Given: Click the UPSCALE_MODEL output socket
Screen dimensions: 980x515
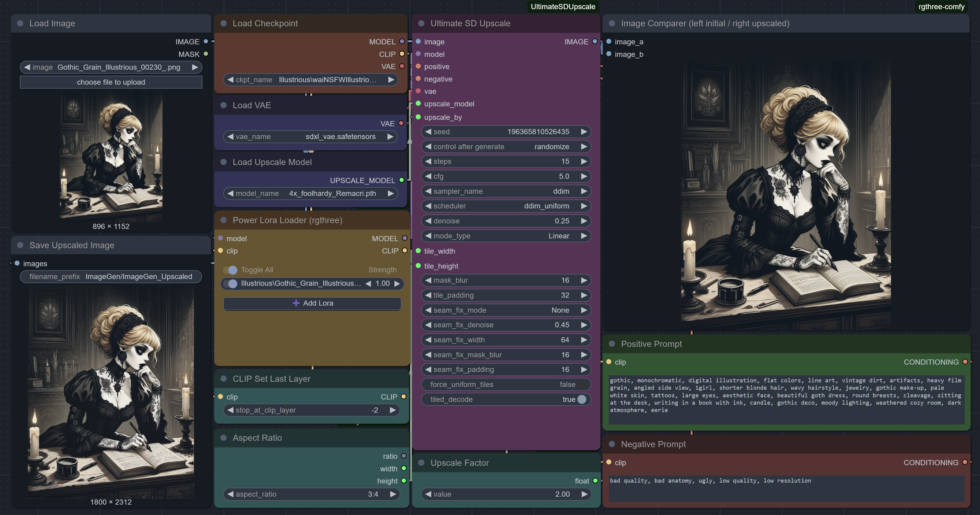Looking at the screenshot, I should [401, 180].
